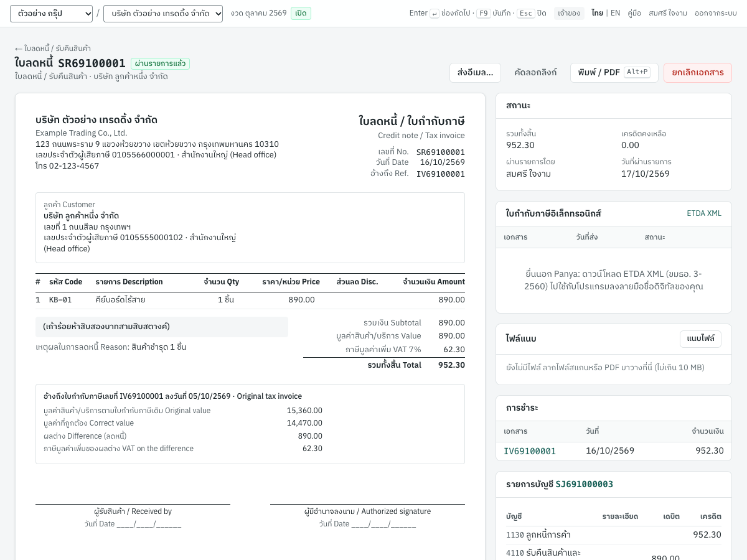747x560 pixels.
Task: Click the รายการ Description column header
Action: coord(129,282)
